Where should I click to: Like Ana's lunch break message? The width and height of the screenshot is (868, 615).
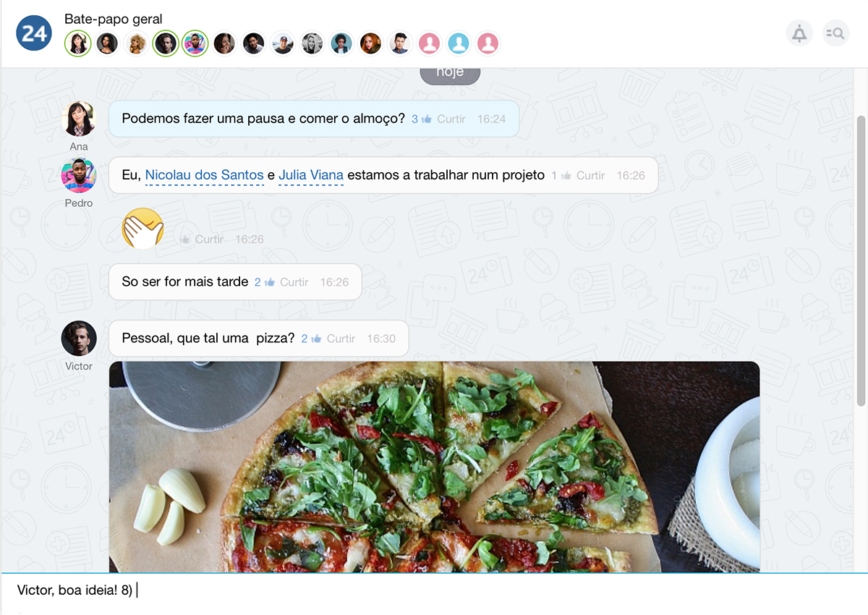(x=451, y=119)
